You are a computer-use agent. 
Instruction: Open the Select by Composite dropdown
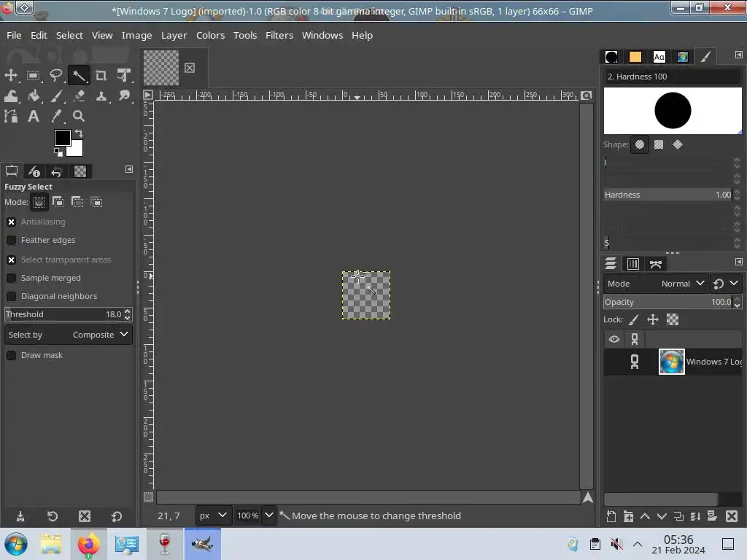tap(69, 335)
